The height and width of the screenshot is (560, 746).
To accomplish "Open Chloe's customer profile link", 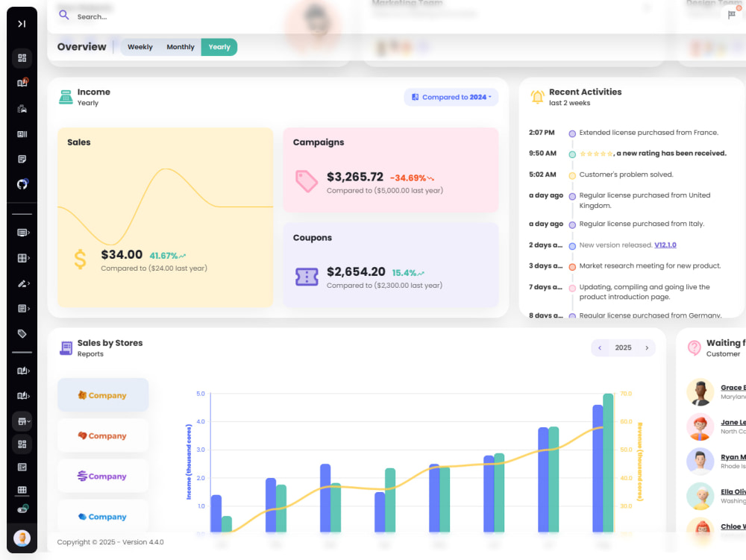I will tap(733, 526).
